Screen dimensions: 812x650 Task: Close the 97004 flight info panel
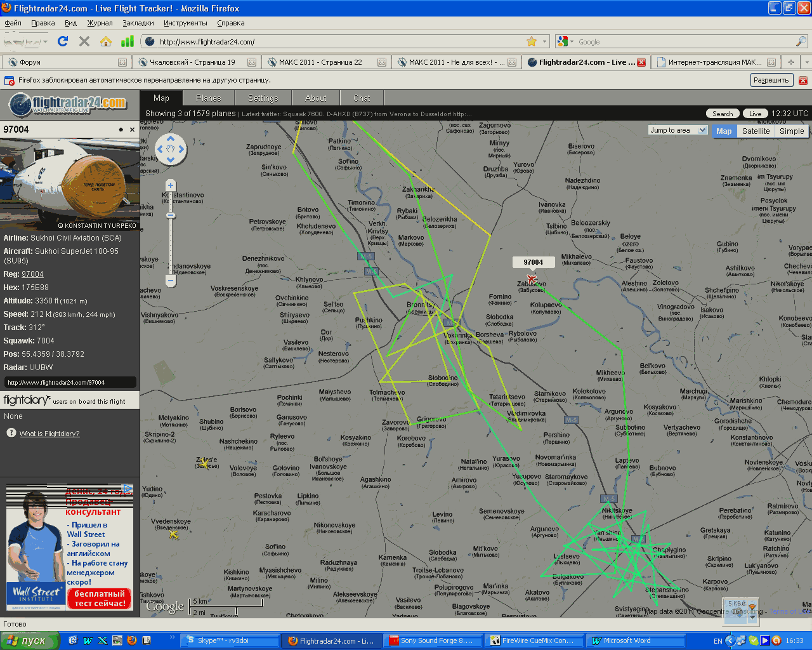point(132,129)
